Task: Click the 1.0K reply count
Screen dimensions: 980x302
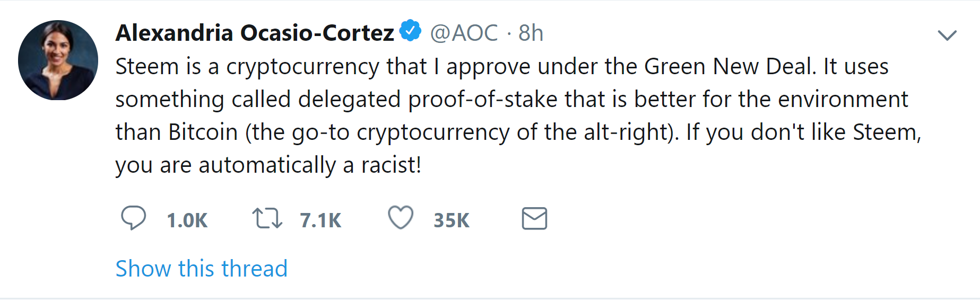Action: [x=187, y=220]
